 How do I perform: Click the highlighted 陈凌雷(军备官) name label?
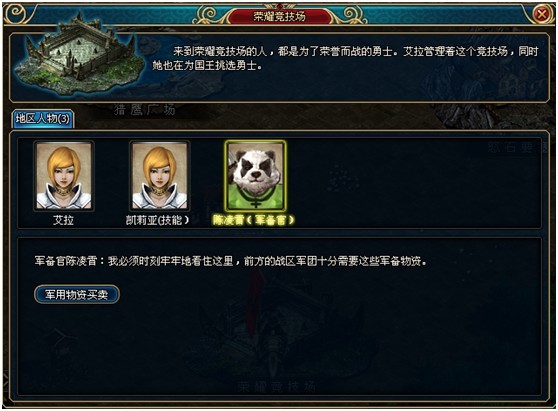253,220
